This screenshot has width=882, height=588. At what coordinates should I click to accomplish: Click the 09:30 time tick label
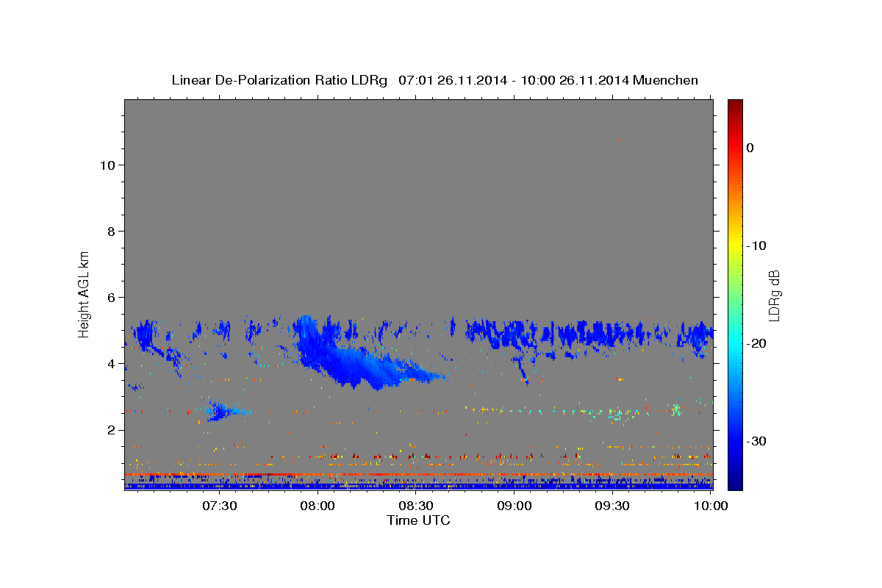[612, 506]
